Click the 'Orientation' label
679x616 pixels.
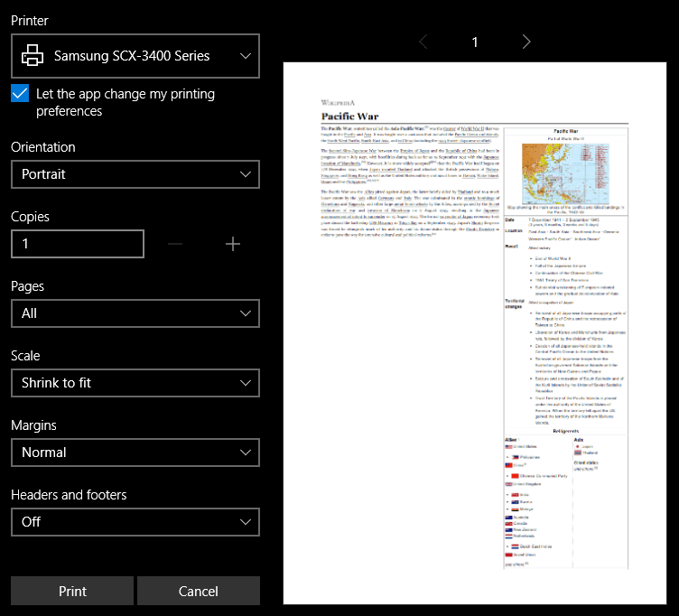(x=43, y=147)
